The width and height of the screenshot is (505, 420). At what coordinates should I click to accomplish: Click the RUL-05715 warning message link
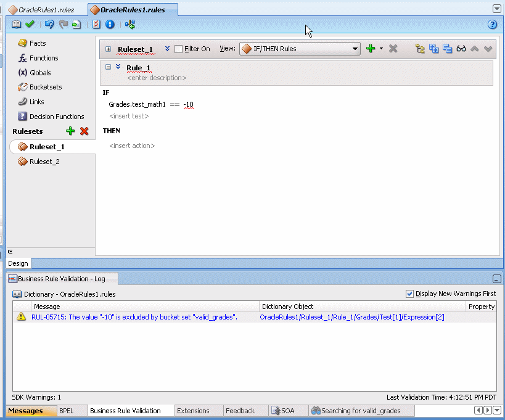click(x=134, y=317)
